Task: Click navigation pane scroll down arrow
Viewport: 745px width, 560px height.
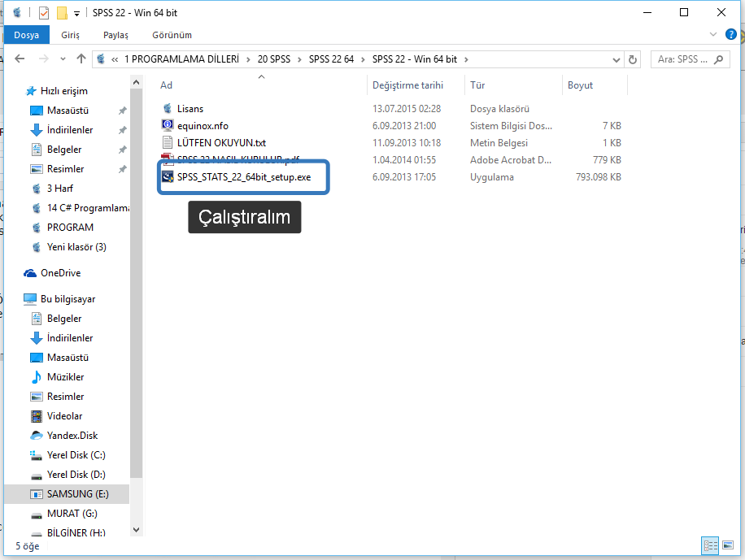Action: [x=137, y=530]
